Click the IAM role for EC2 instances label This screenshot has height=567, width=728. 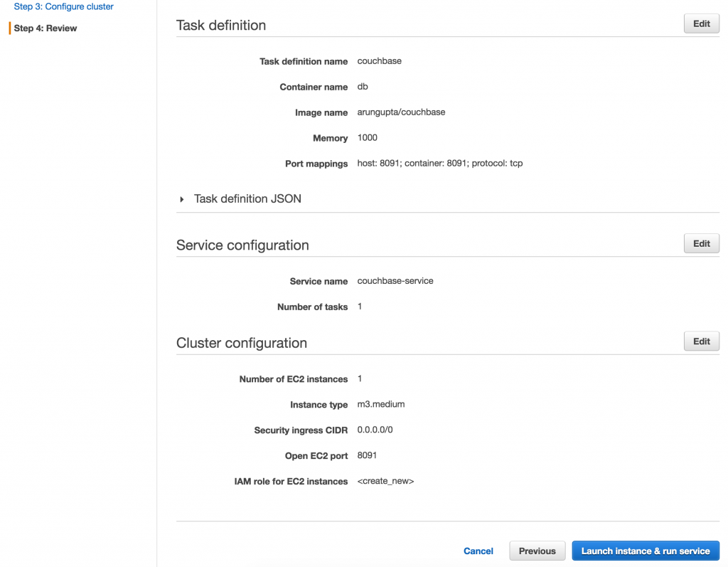pyautogui.click(x=291, y=482)
